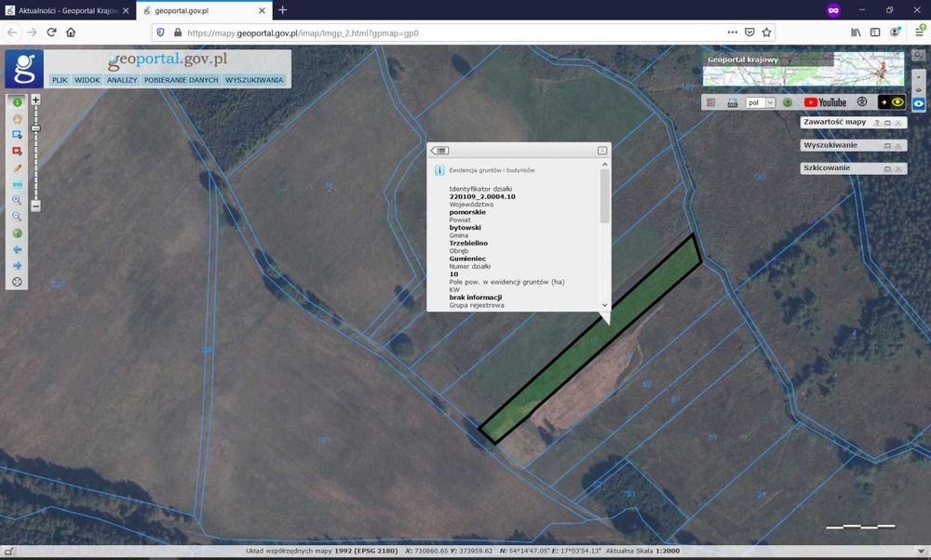Close the Szkicowanie panel

[898, 168]
